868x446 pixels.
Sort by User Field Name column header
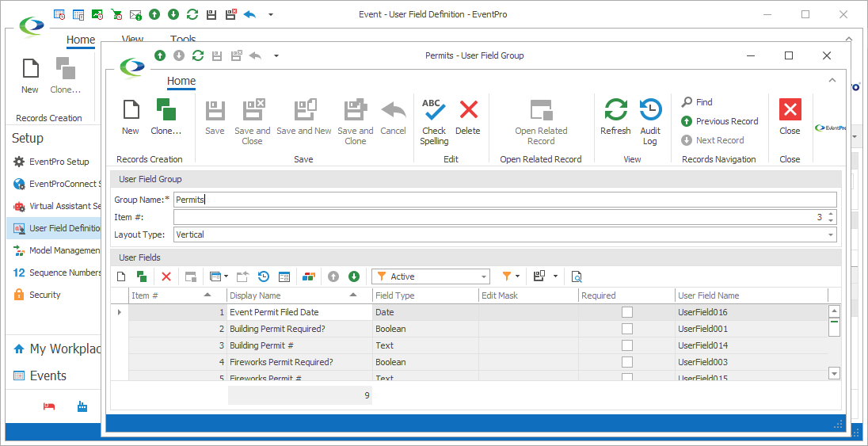click(x=752, y=295)
